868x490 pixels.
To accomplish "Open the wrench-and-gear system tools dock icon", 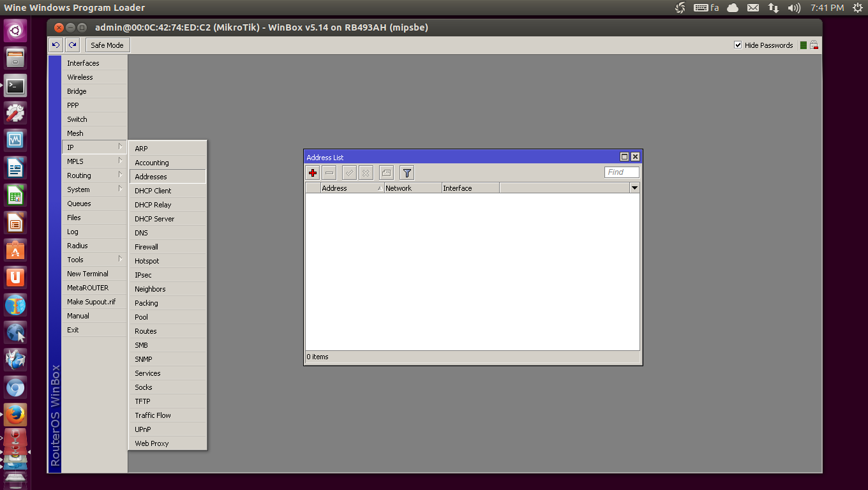I will point(15,113).
